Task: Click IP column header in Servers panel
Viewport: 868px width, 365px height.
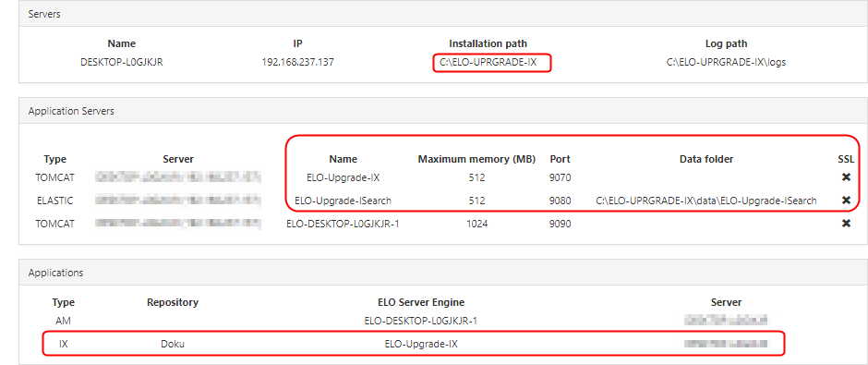Action: click(298, 43)
